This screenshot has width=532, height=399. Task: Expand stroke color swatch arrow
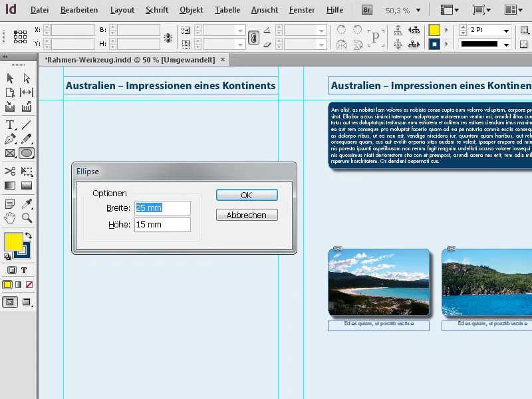point(446,44)
